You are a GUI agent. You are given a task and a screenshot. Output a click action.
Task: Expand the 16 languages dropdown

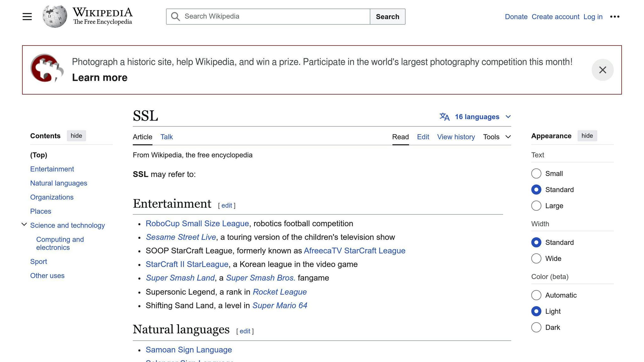477,117
